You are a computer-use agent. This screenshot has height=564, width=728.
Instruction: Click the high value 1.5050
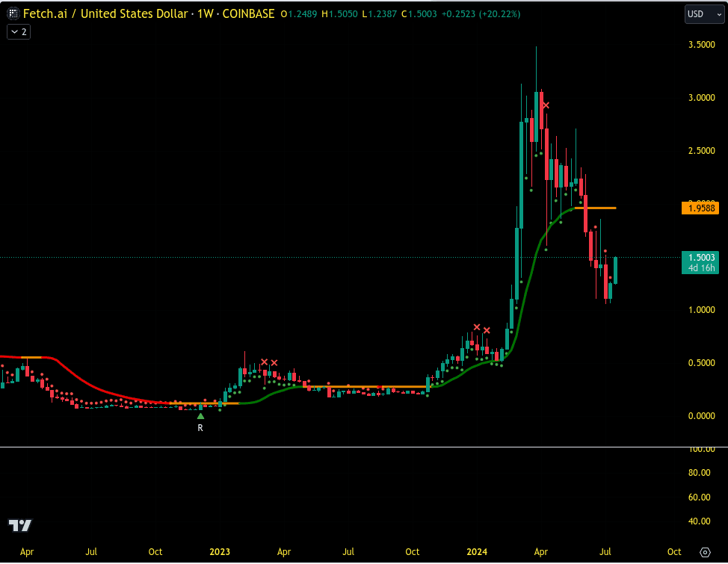[343, 14]
